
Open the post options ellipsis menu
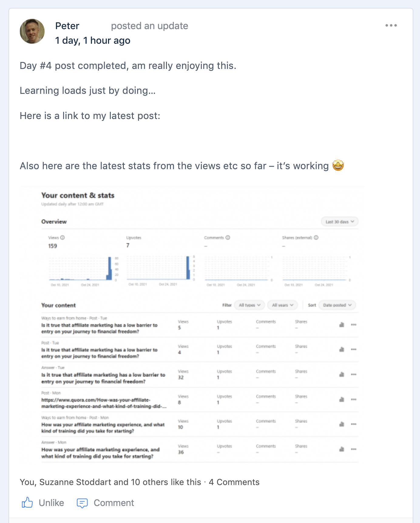coord(391,26)
